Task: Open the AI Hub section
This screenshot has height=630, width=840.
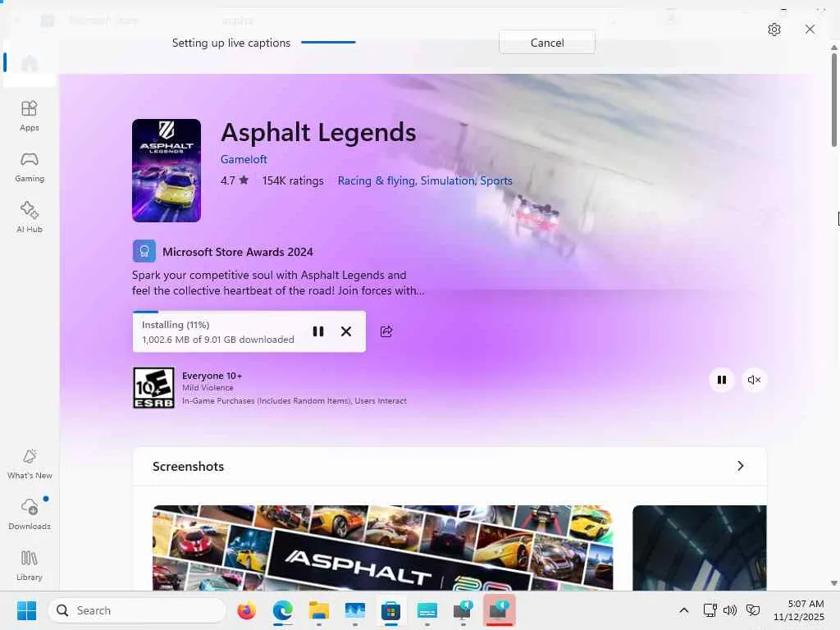Action: [30, 217]
